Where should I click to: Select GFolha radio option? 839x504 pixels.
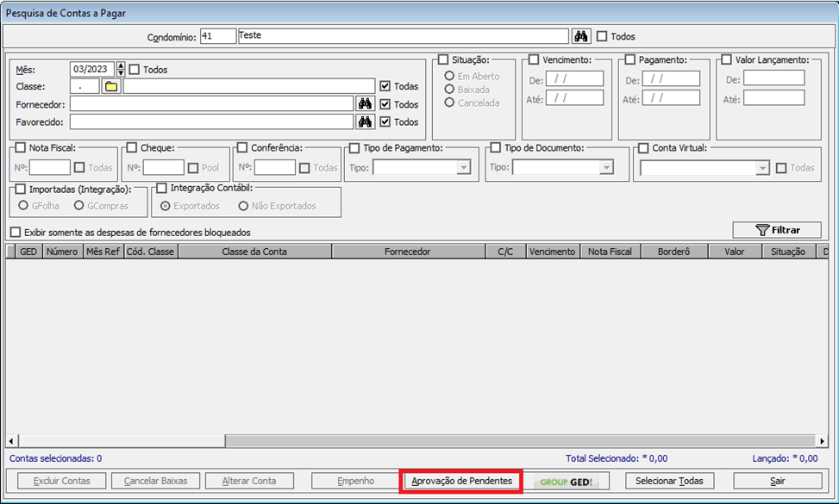tap(23, 205)
